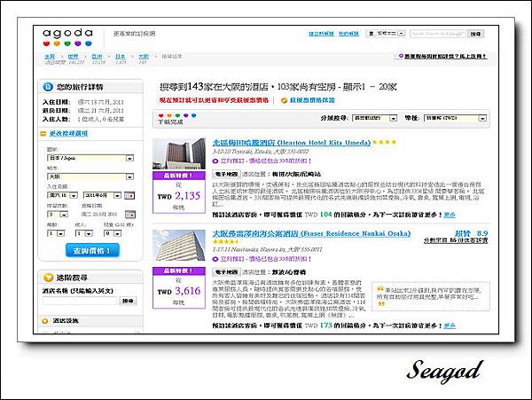The width and height of the screenshot is (532, 400).
Task: Open the check-in day dropdown
Action: [62, 195]
